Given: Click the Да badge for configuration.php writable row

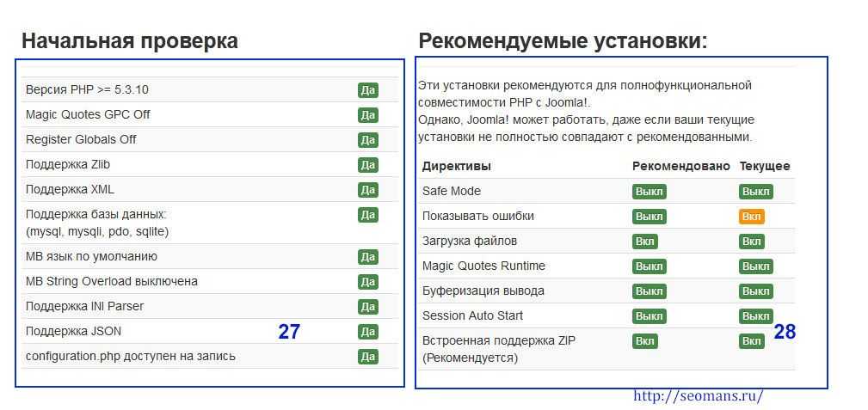Looking at the screenshot, I should click(x=367, y=356).
